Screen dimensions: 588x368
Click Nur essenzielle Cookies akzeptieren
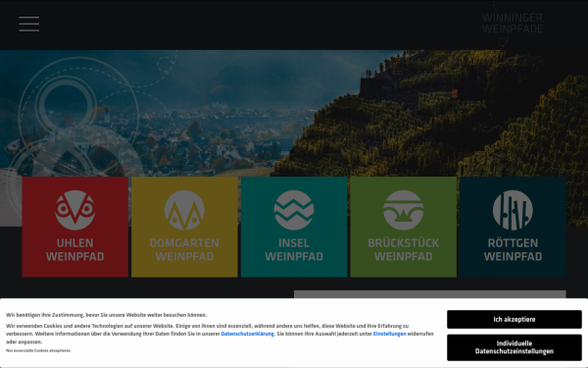38,350
